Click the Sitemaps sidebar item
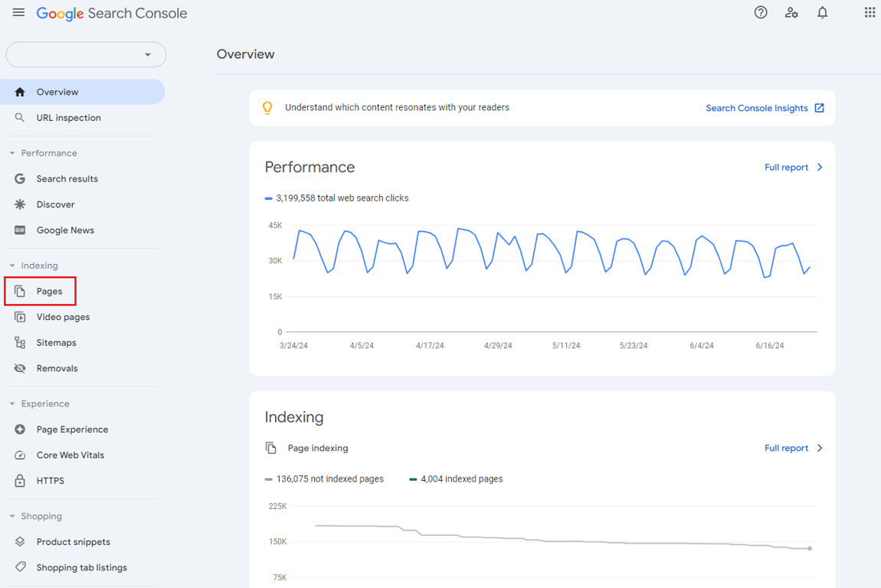Image resolution: width=881 pixels, height=588 pixels. pos(56,342)
